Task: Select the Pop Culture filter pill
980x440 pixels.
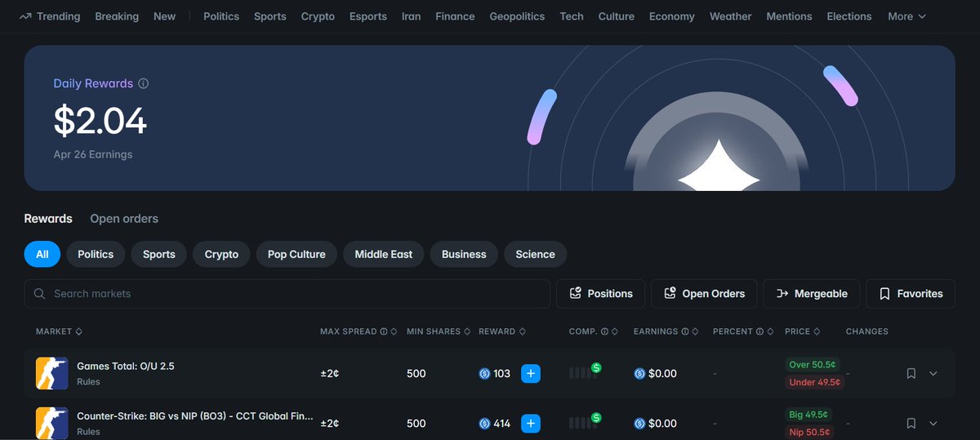Action: [296, 254]
